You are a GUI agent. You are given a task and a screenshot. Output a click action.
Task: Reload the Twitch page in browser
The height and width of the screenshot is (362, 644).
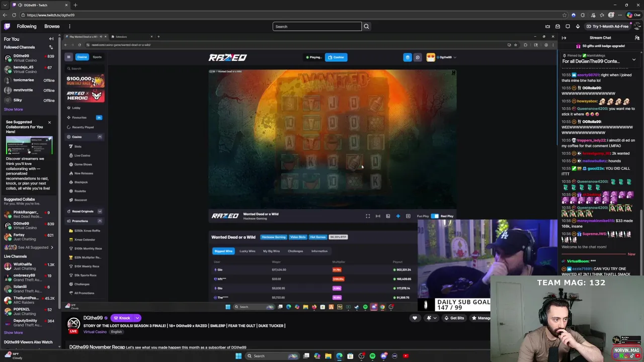tap(14, 15)
